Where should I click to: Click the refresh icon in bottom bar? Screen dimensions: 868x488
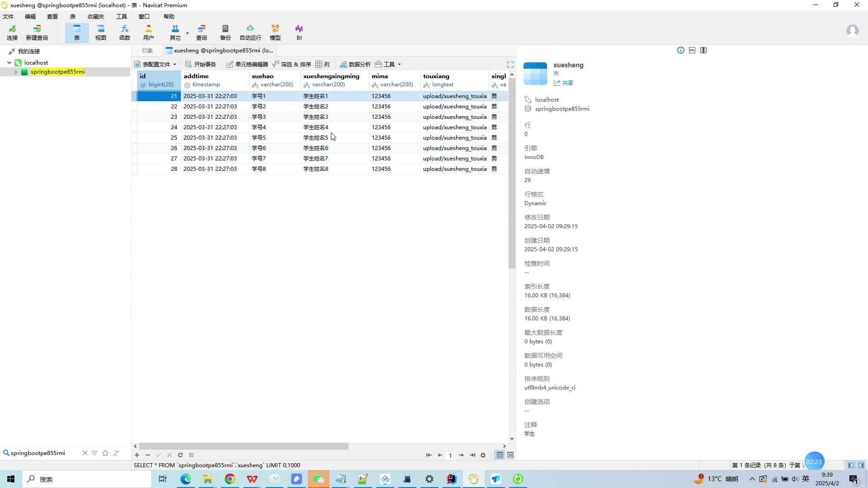tap(180, 455)
